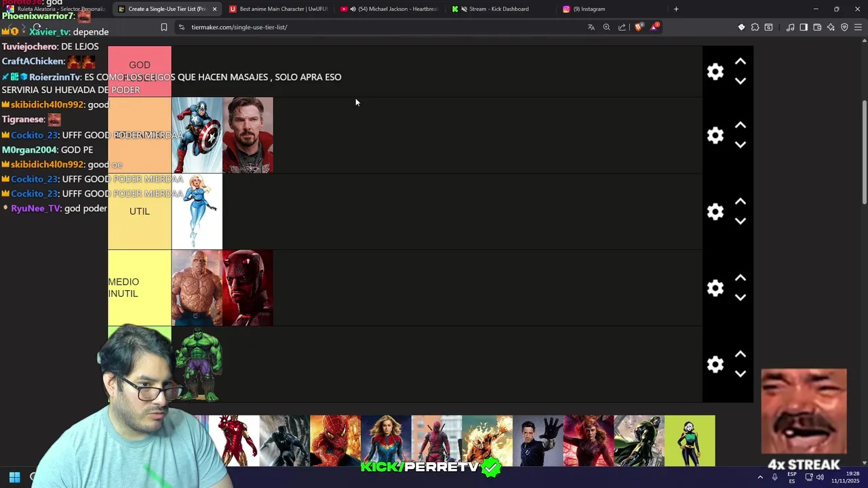Pick the Scarlet Witch image from the pool
Image resolution: width=868 pixels, height=488 pixels.
coord(589,441)
